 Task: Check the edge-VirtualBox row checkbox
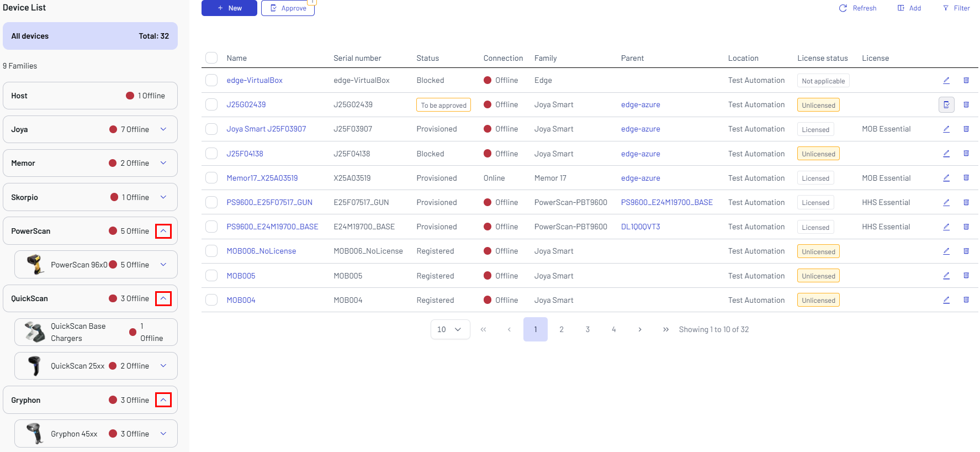click(x=211, y=80)
